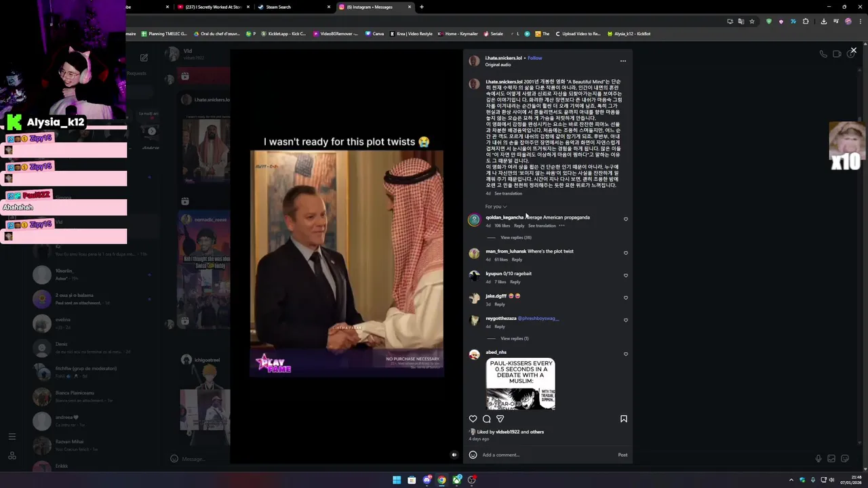This screenshot has width=868, height=488.
Task: Like jake.dgfff's comment
Action: (x=626, y=298)
